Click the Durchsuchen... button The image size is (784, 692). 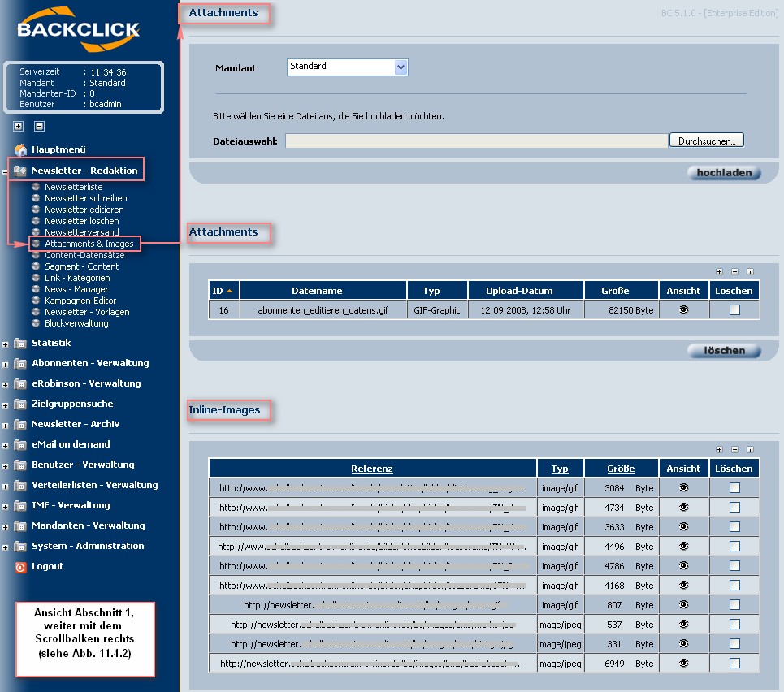pos(707,141)
